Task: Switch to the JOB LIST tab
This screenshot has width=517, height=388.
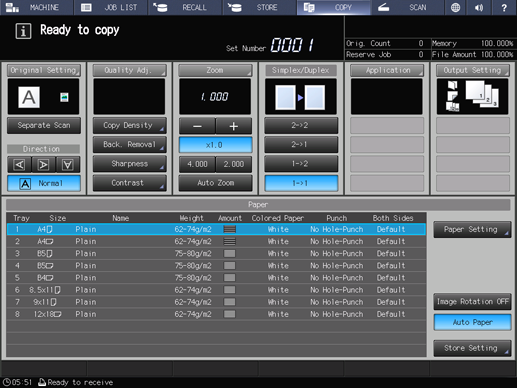Action: click(111, 7)
